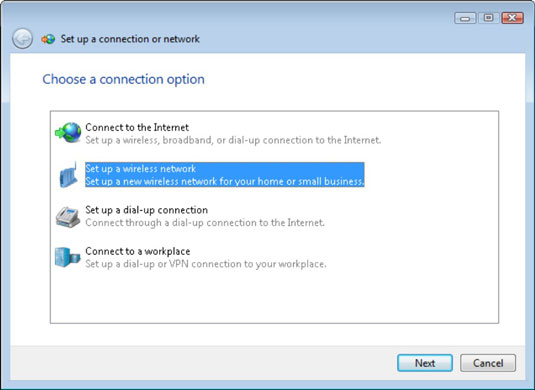535x390 pixels.
Task: Click the network icon in the title bar
Action: pos(48,39)
